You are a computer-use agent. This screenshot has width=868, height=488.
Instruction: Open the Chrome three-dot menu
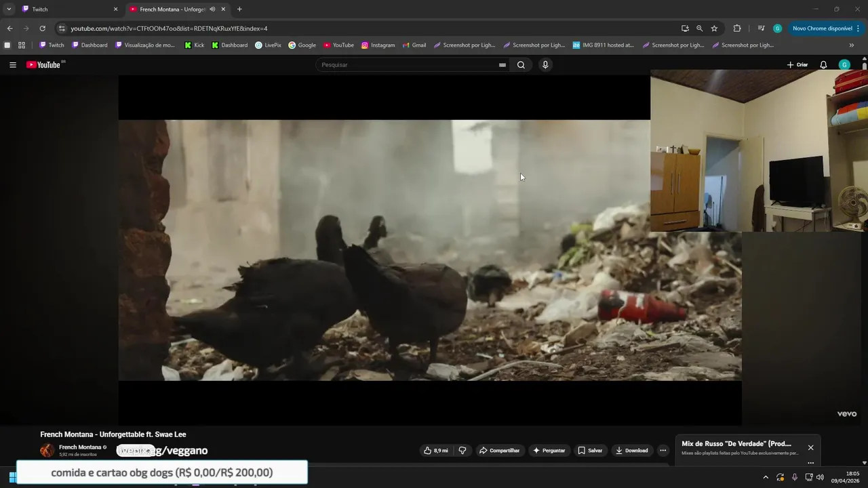[x=858, y=28]
